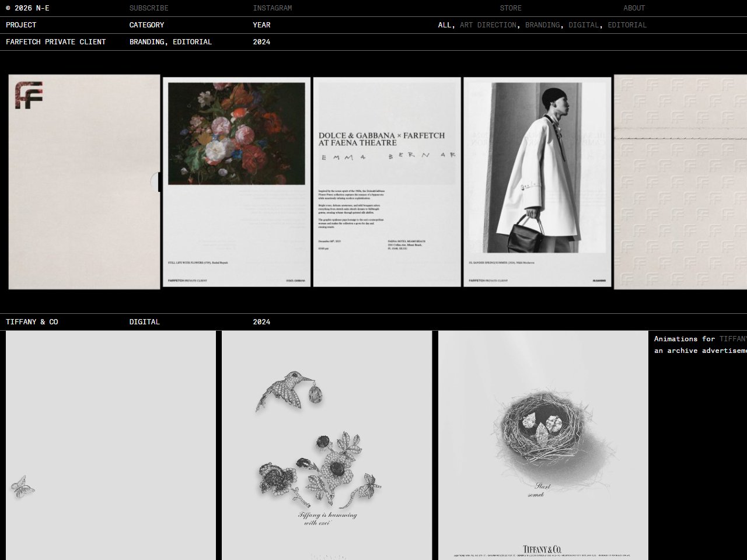Image resolution: width=747 pixels, height=560 pixels.
Task: Enable the DIGITAL filter
Action: (x=584, y=25)
